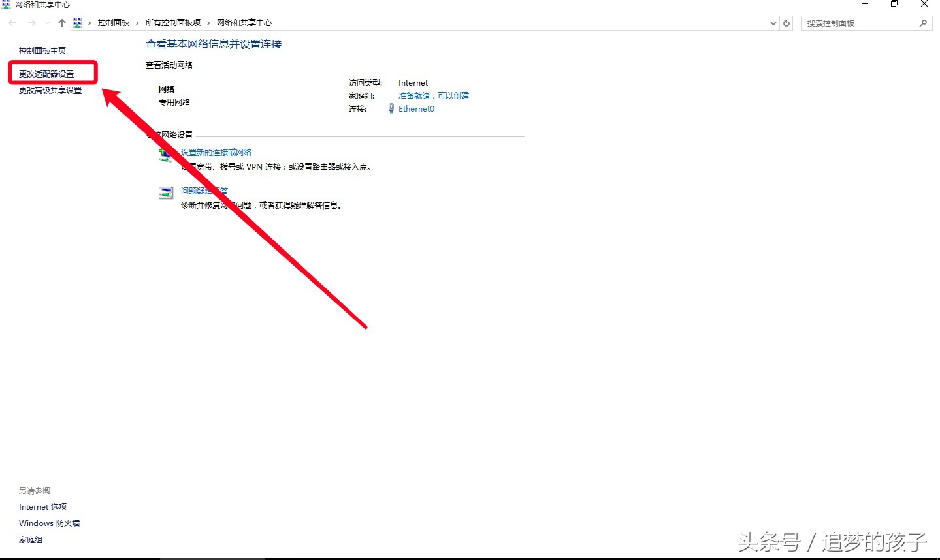The height and width of the screenshot is (560, 940).
Task: Open Windows 防火墙 link
Action: point(50,523)
